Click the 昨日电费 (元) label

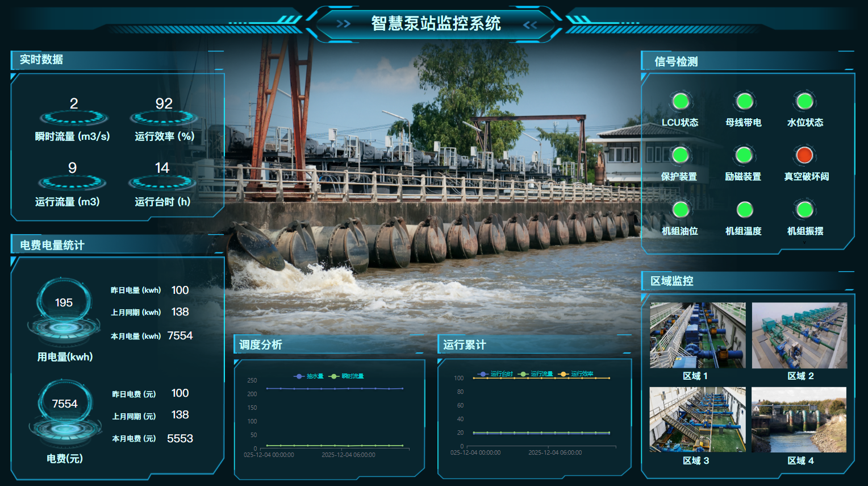pos(134,394)
